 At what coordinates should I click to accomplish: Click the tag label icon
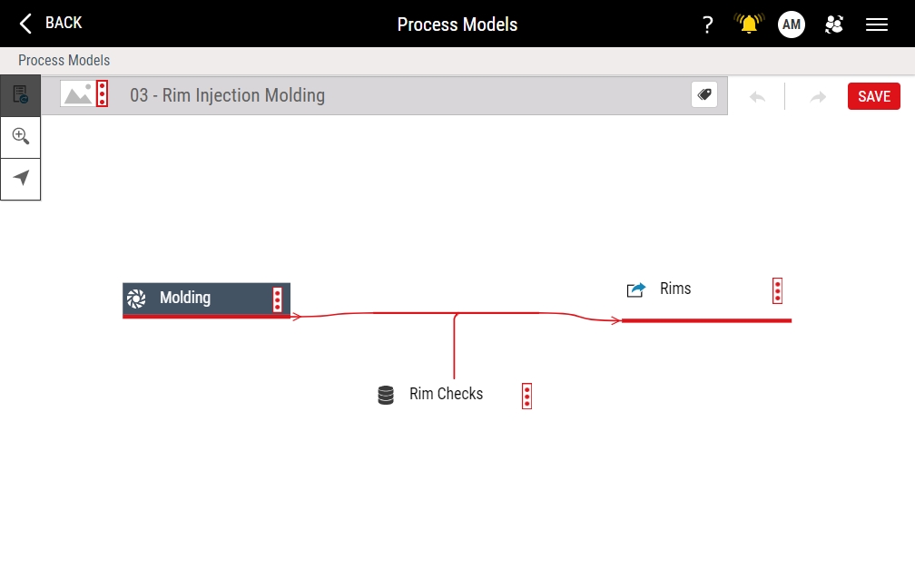click(x=704, y=94)
